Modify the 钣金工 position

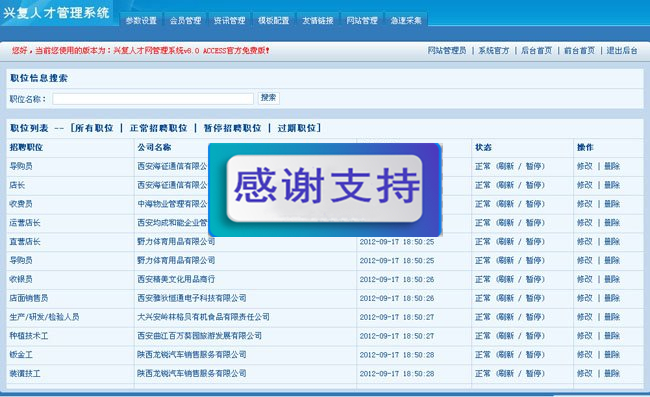585,355
